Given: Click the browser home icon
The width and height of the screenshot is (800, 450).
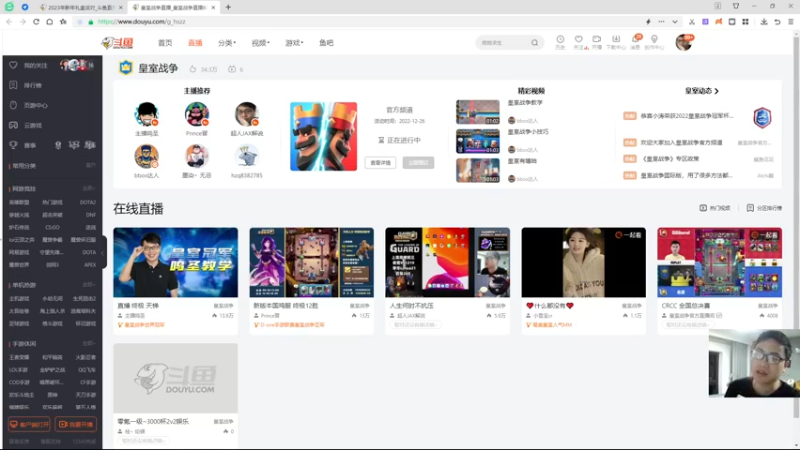Looking at the screenshot, I should coord(49,21).
